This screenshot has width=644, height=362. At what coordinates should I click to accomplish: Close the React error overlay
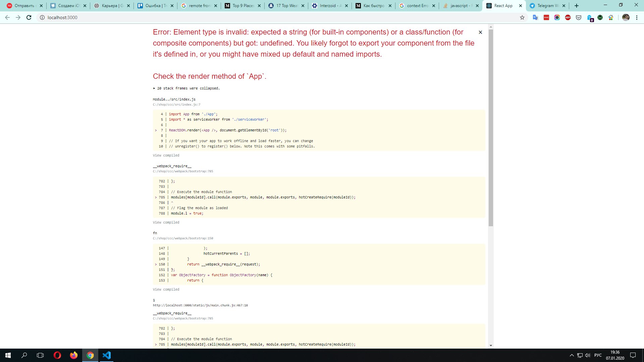pos(480,32)
